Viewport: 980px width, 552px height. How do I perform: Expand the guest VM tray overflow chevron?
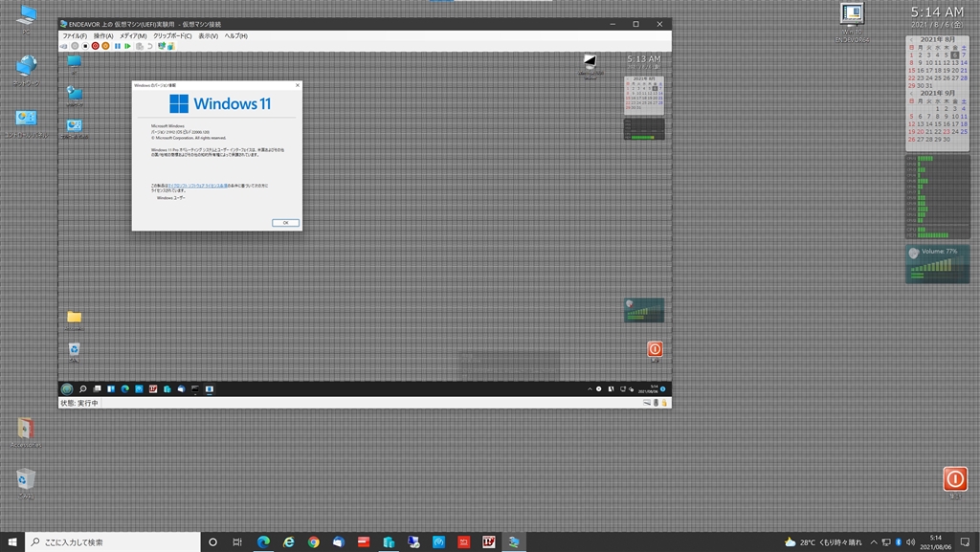point(590,389)
